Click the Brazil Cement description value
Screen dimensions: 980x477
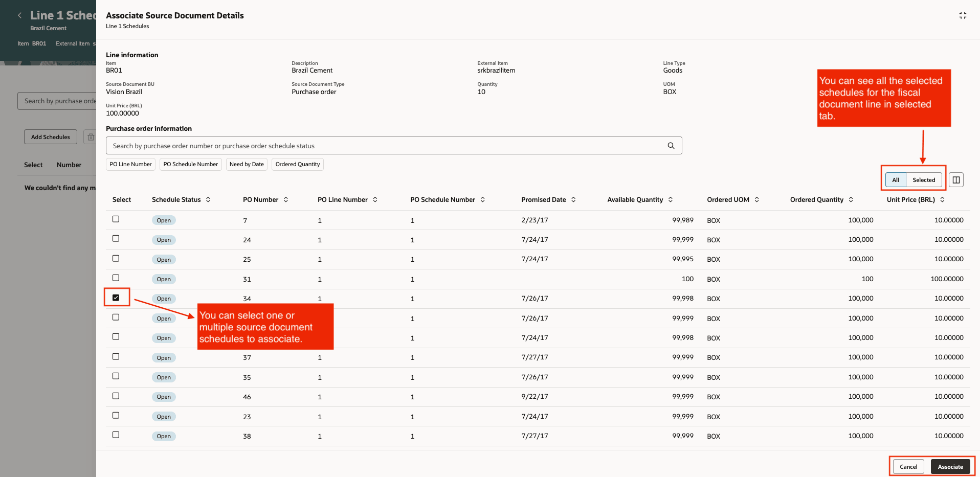312,71
